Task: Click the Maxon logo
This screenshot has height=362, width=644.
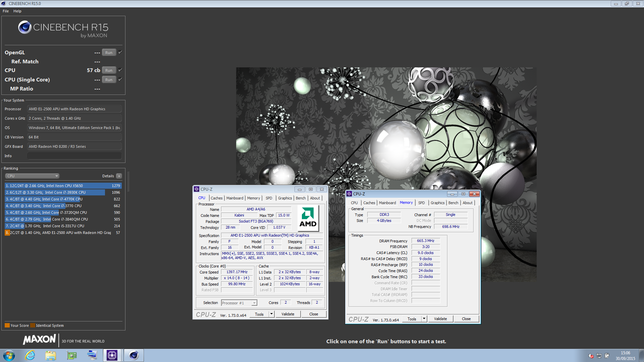Action: pos(39,340)
